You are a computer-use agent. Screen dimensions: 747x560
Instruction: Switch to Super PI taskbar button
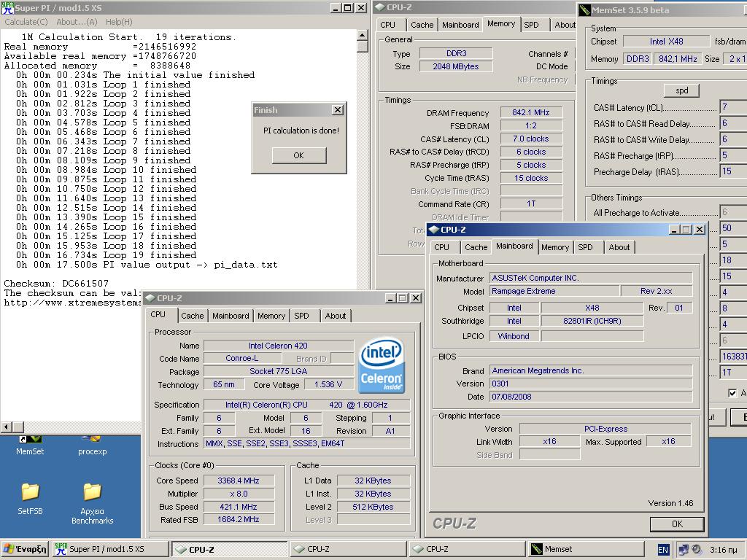[x=110, y=549]
